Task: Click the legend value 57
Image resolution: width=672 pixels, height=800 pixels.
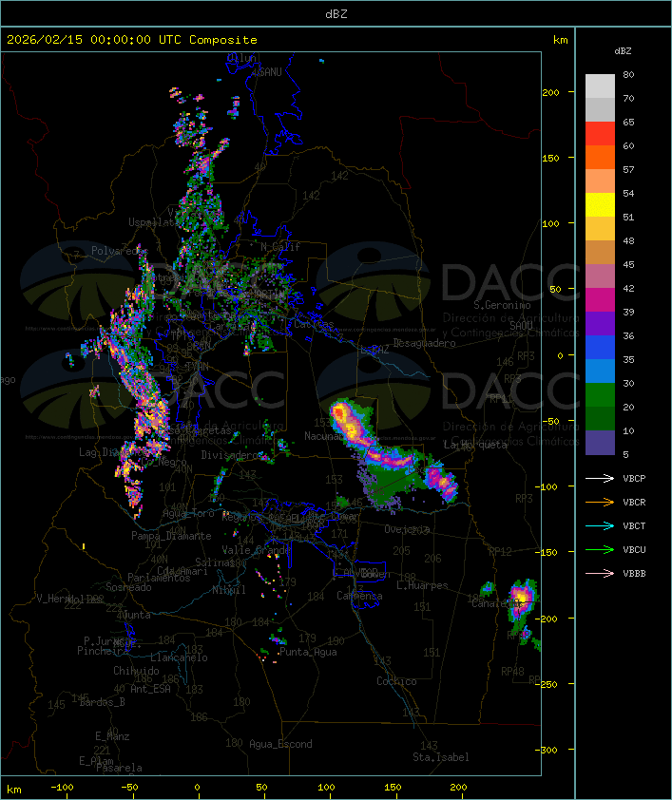Action: pyautogui.click(x=628, y=169)
